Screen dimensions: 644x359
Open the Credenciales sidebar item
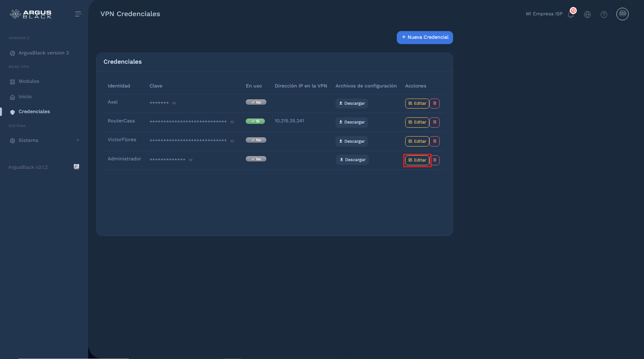click(34, 112)
